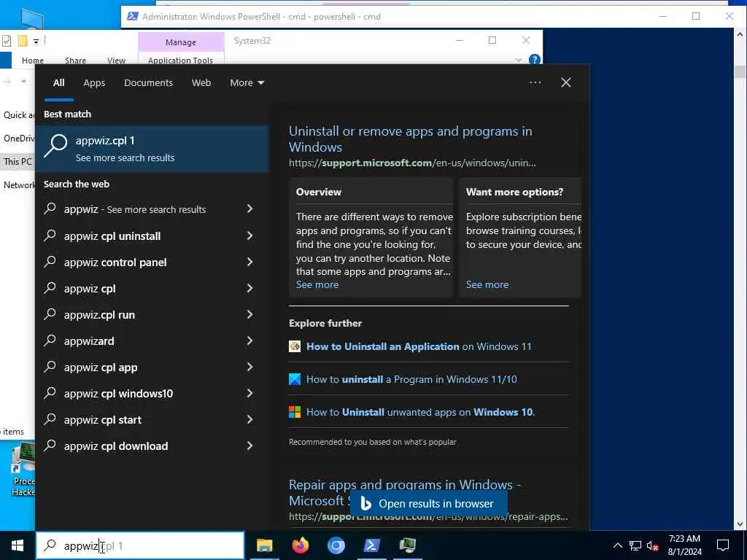Click the 'appwiz - See more search results' suggestion
This screenshot has height=560, width=747.
coord(135,209)
